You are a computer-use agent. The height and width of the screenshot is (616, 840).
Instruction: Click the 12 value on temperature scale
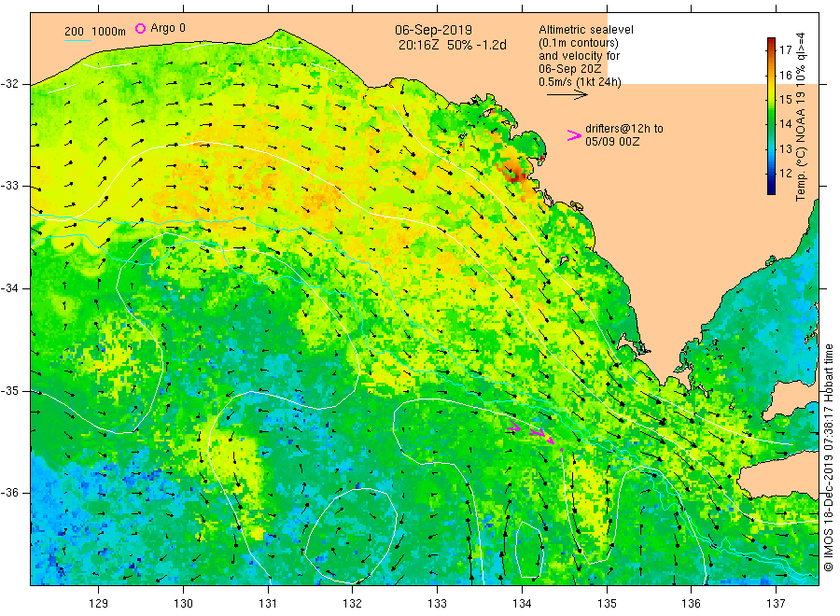click(785, 173)
